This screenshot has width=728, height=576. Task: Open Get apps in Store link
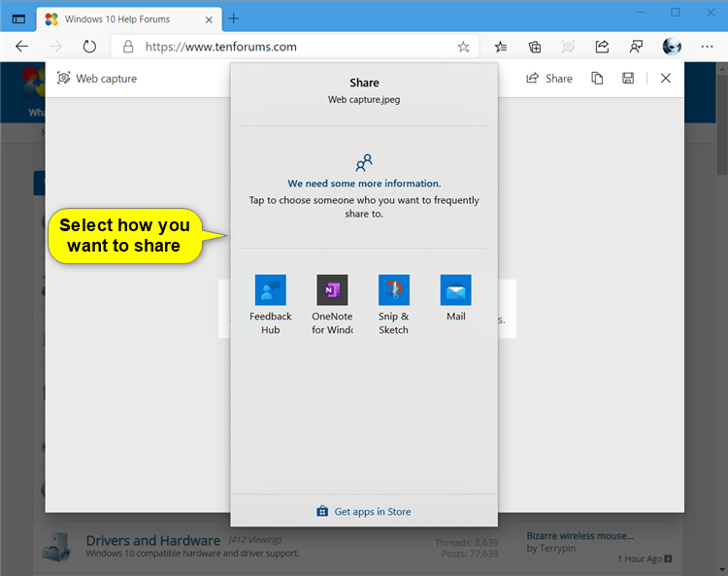(364, 512)
